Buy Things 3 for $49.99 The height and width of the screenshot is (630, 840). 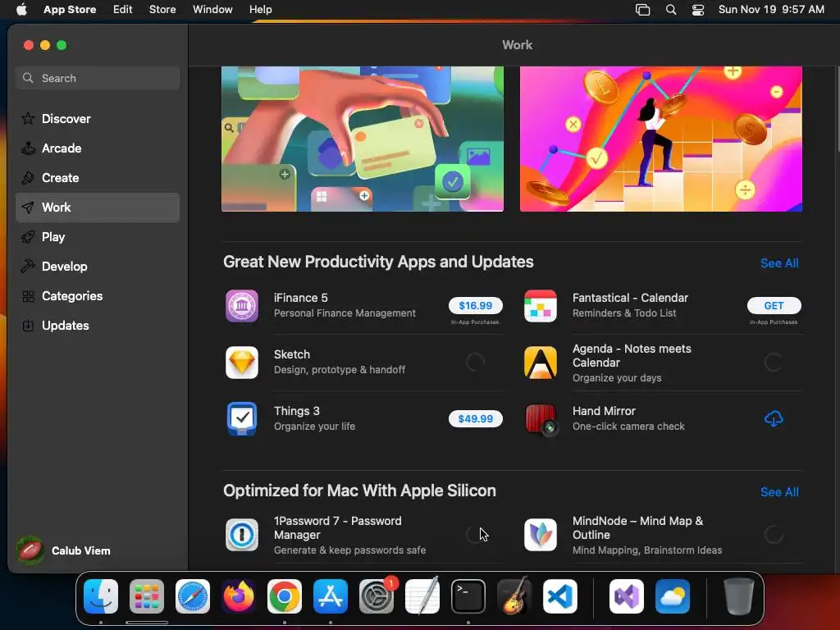(476, 419)
